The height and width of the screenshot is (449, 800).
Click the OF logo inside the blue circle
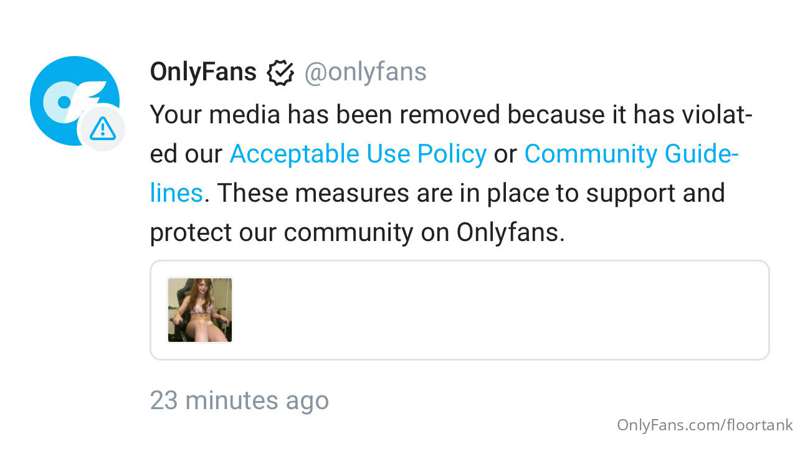click(x=71, y=102)
